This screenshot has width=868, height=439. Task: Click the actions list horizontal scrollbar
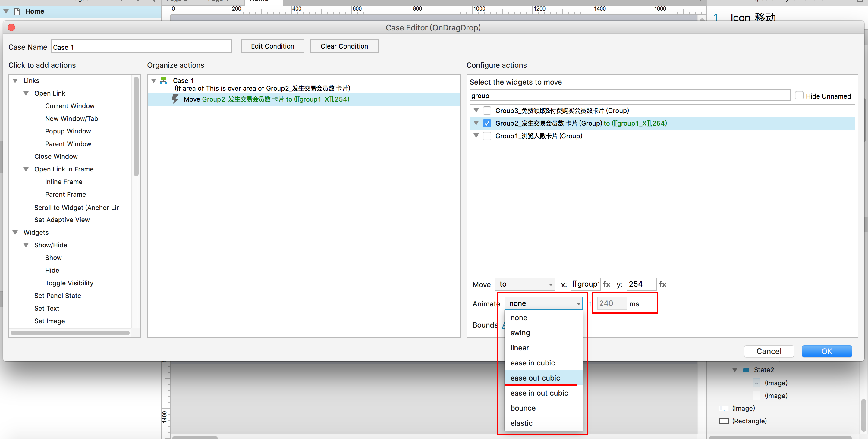coord(70,333)
